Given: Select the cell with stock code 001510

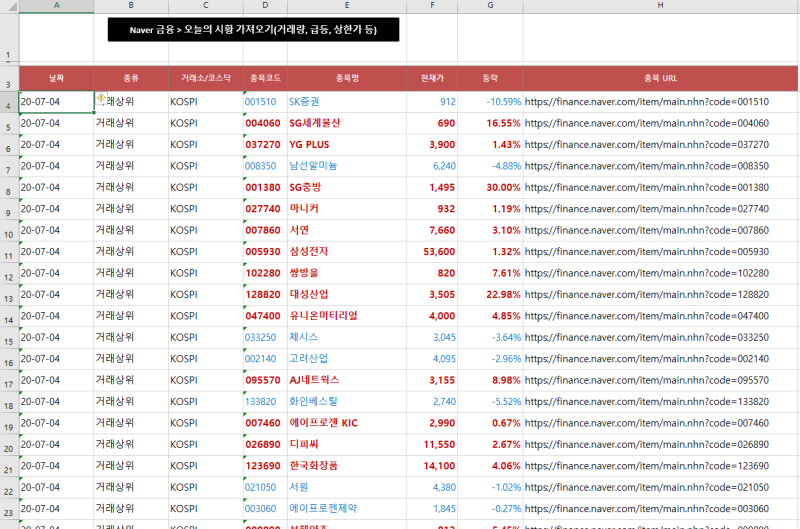Looking at the screenshot, I should (261, 102).
